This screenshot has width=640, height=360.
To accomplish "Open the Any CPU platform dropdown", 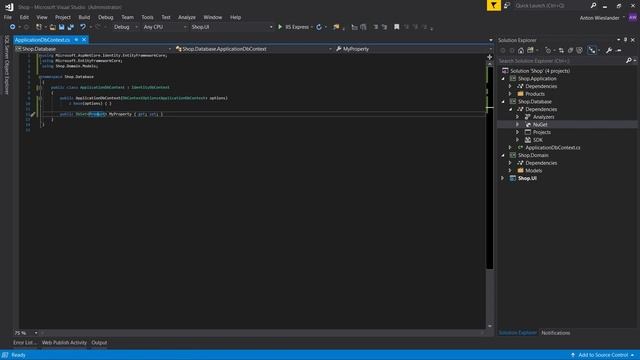I will [165, 27].
